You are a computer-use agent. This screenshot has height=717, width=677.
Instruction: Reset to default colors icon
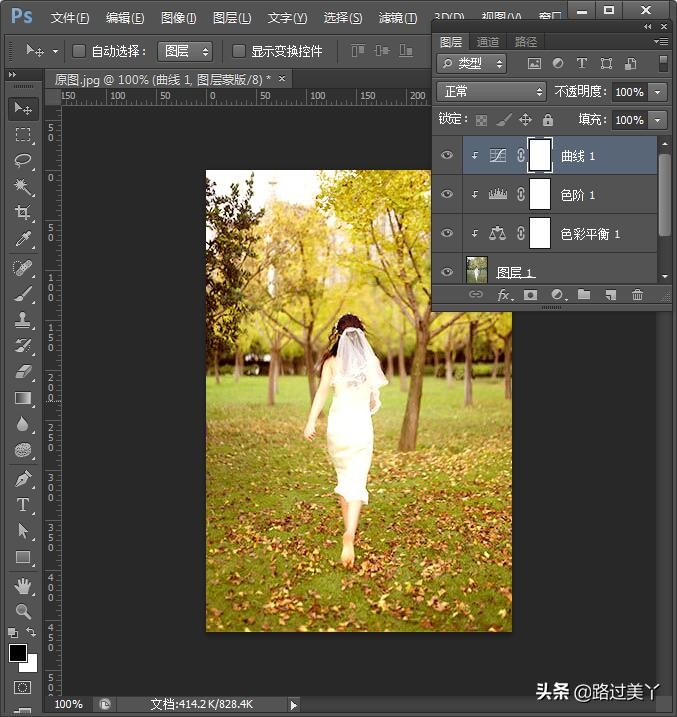(x=13, y=633)
